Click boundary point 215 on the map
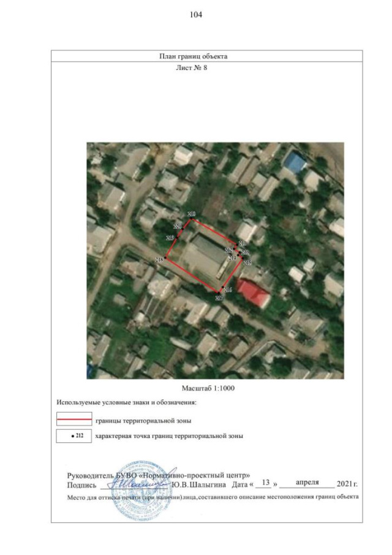392x555 pixels. 243,258
